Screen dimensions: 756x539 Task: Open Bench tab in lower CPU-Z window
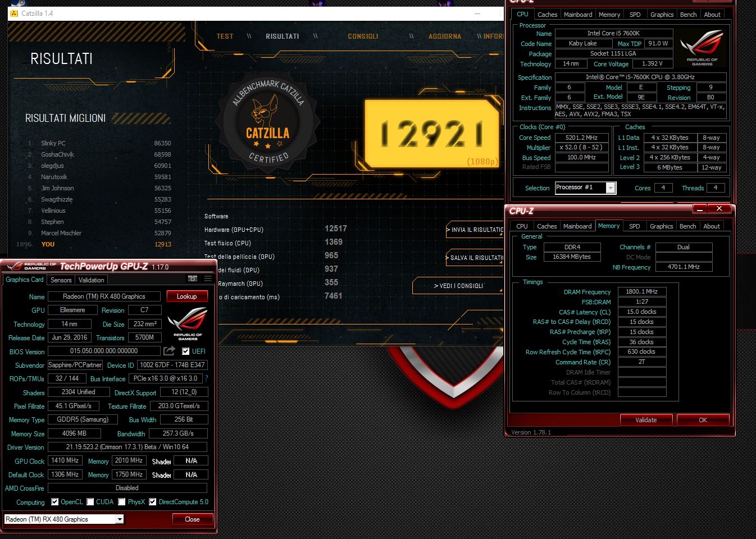(x=687, y=226)
